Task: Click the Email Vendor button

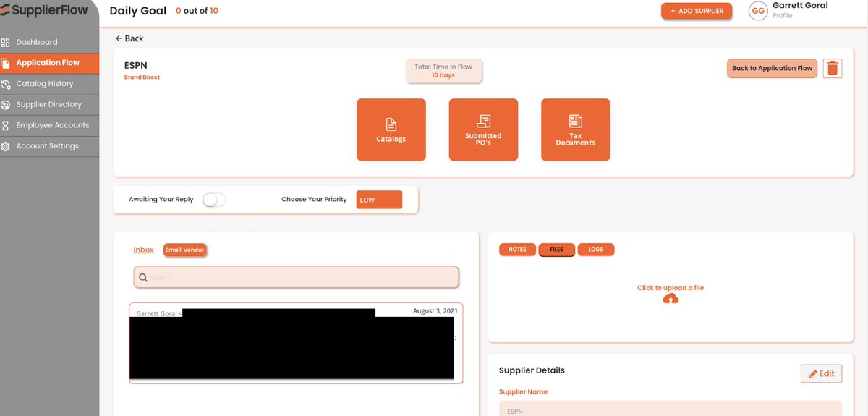Action: click(184, 250)
